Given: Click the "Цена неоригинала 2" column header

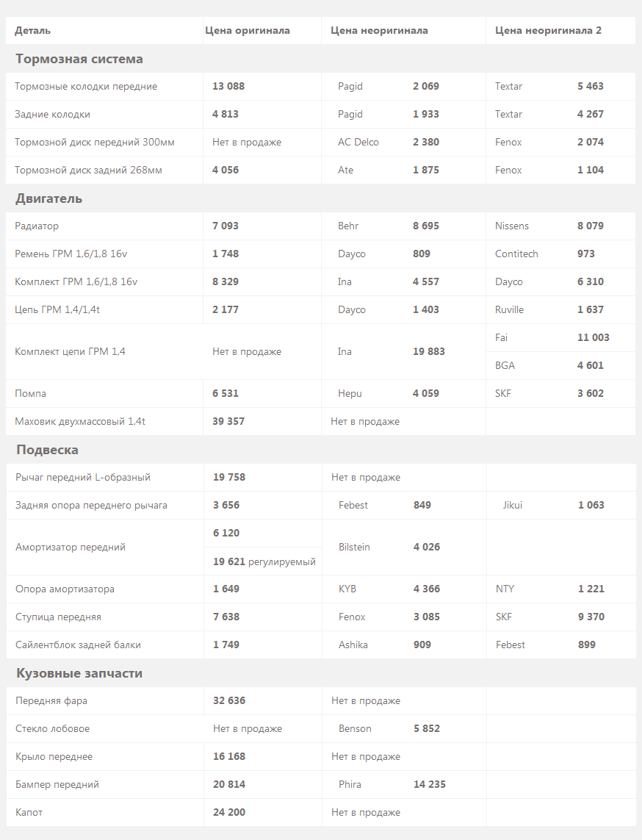Looking at the screenshot, I should point(548,31).
